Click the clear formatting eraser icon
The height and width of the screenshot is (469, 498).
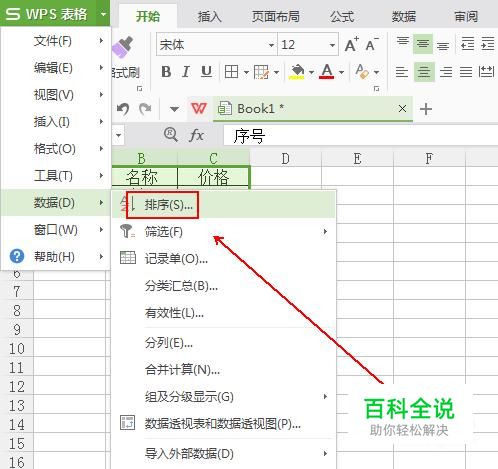(x=362, y=72)
